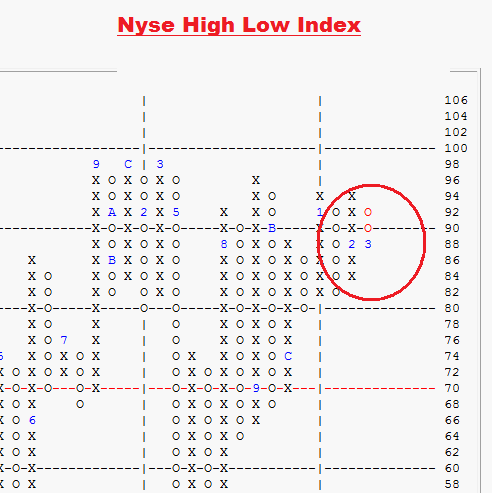Select the 58 scale value
This screenshot has width=492, height=493.
coord(452,484)
